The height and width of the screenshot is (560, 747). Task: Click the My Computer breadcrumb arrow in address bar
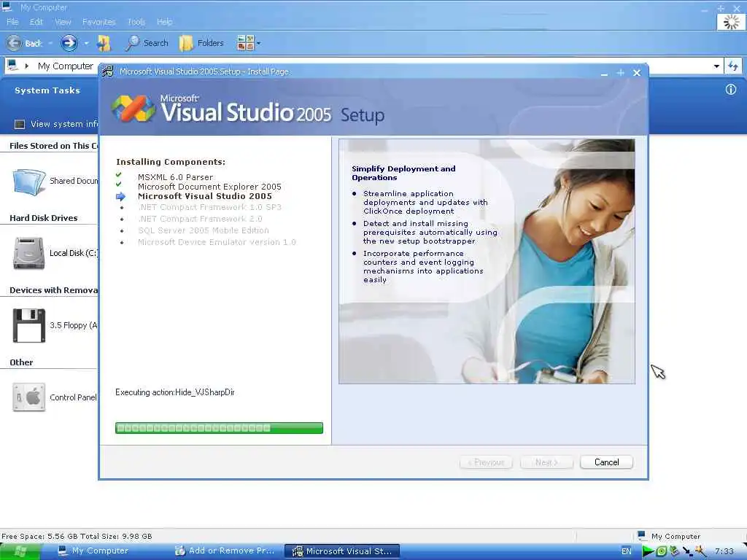click(27, 66)
